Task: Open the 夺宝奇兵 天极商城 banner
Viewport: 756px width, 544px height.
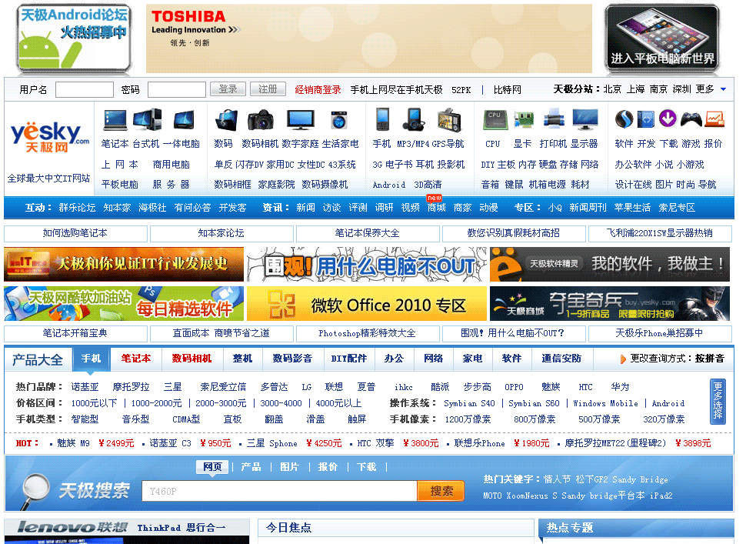Action: (610, 304)
